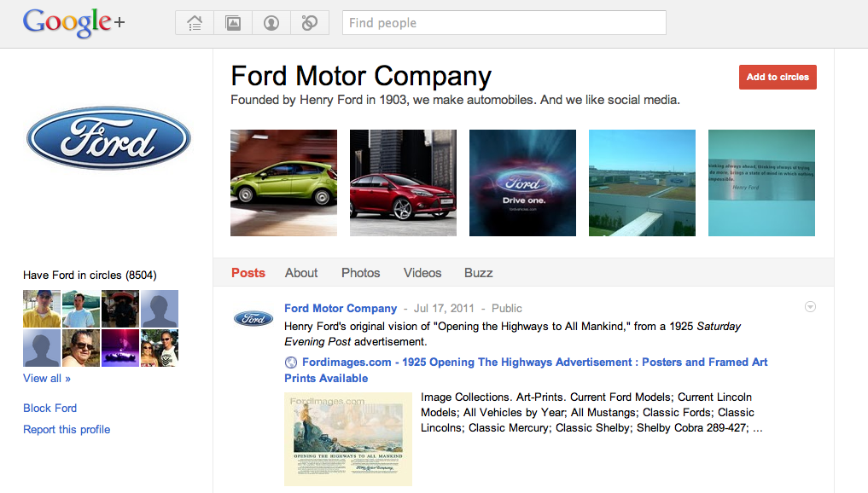The width and height of the screenshot is (868, 493).
Task: Open the Photos icon in top bar
Action: coord(233,23)
